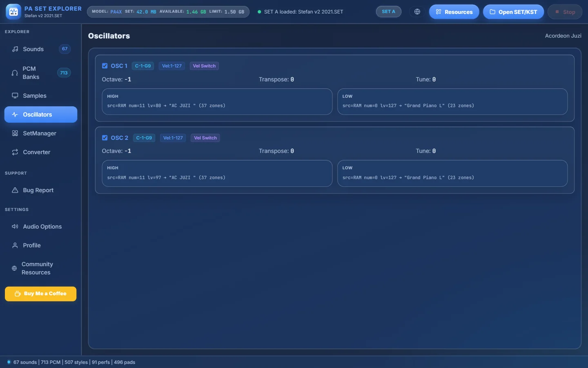
Task: Click the PCM Banks headphones icon
Action: 15,73
